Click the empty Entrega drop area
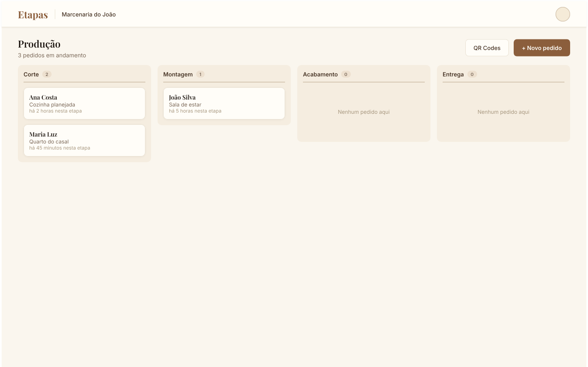This screenshot has width=588, height=367. (503, 112)
